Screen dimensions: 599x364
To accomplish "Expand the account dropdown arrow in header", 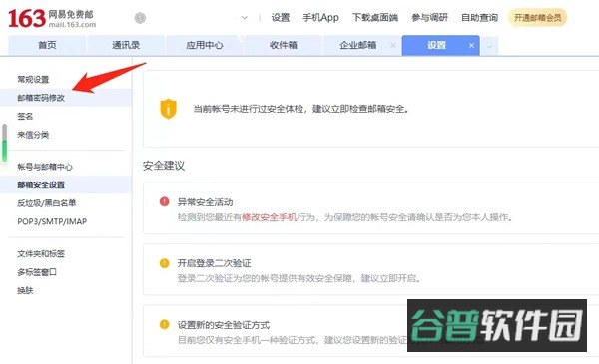I will click(245, 18).
